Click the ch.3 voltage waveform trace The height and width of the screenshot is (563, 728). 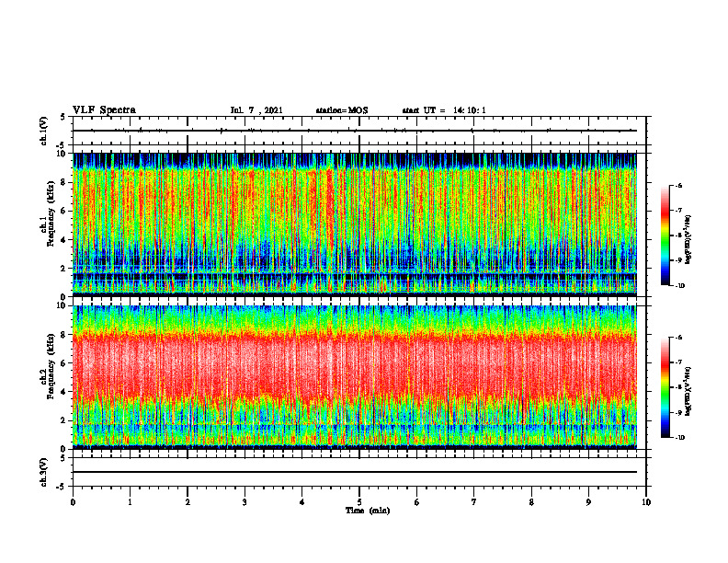click(355, 472)
